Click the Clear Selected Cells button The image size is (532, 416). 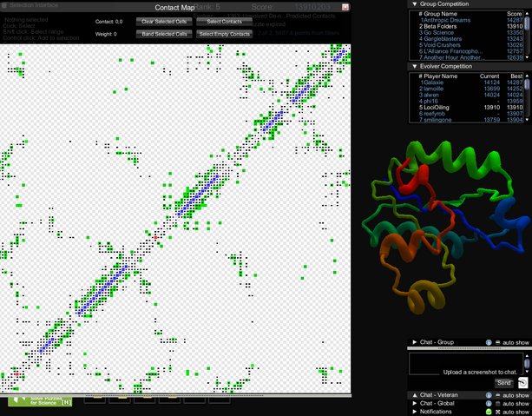[164, 22]
